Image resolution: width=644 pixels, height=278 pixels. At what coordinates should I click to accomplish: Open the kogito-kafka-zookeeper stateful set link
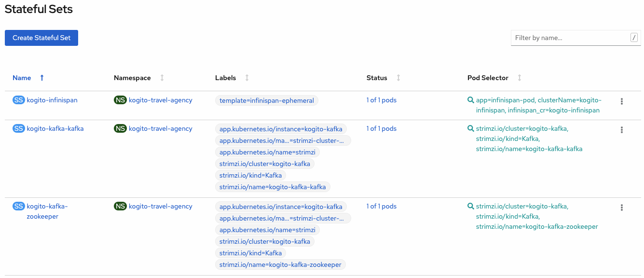tap(47, 211)
